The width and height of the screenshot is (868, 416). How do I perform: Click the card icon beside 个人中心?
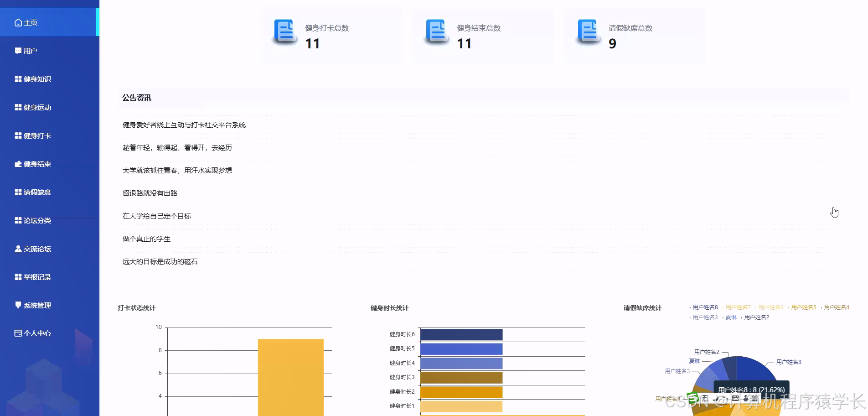(x=18, y=333)
